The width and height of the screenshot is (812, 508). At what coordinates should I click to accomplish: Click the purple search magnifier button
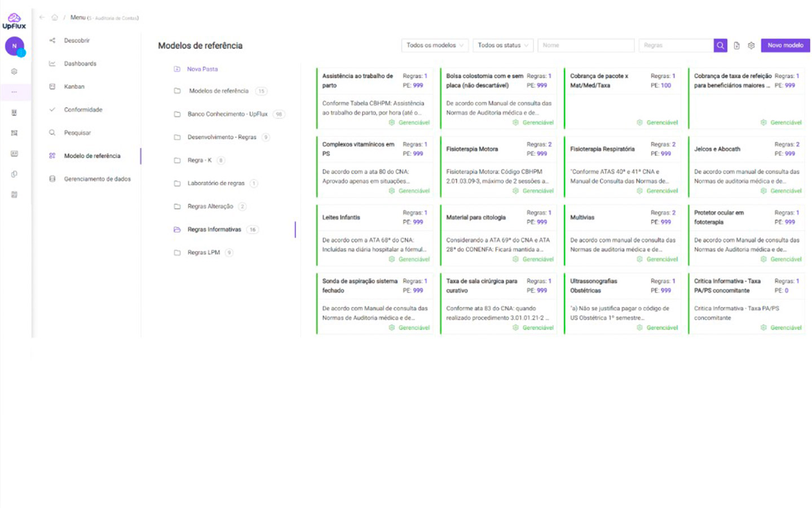[x=720, y=46]
